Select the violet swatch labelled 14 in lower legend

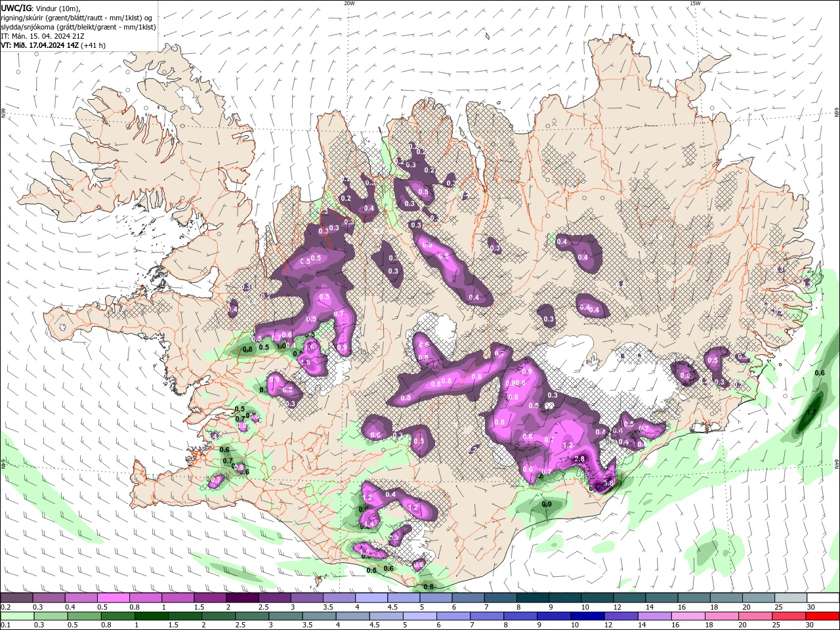click(654, 616)
